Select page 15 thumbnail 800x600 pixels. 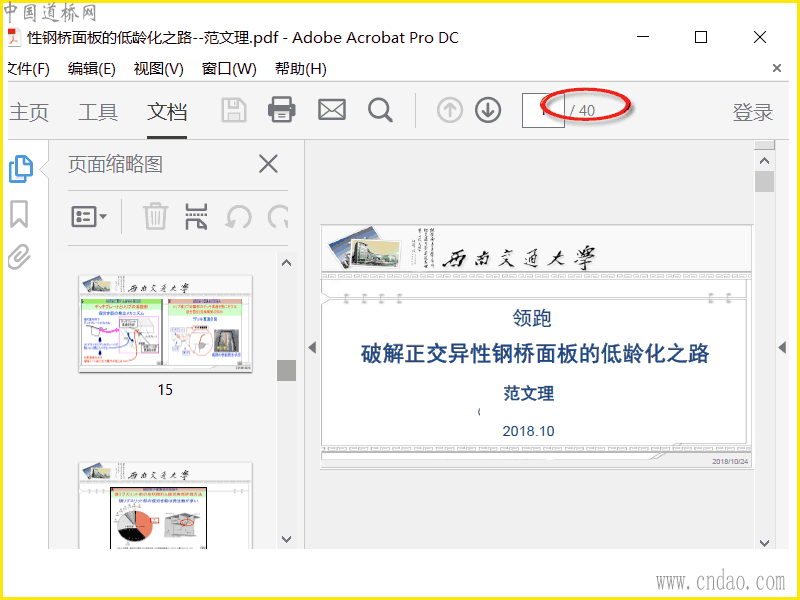point(165,324)
